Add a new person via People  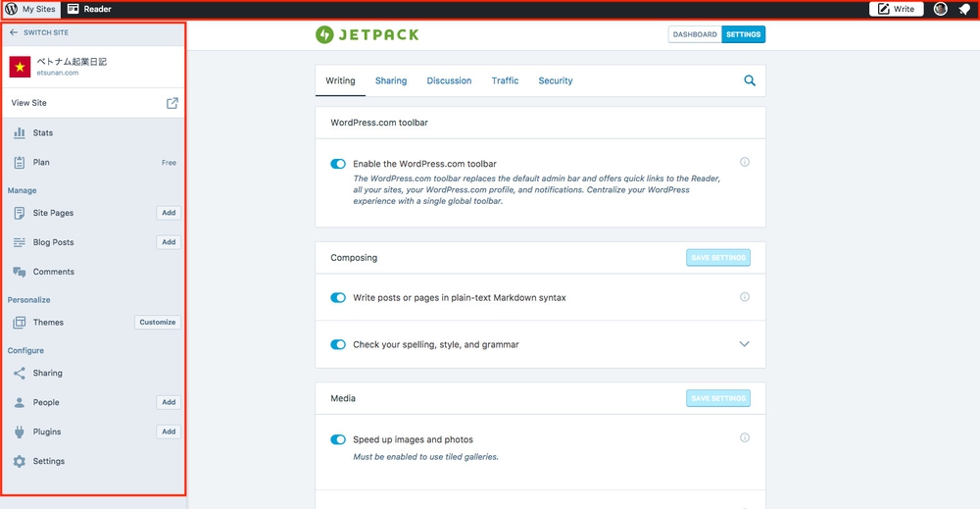coord(169,402)
